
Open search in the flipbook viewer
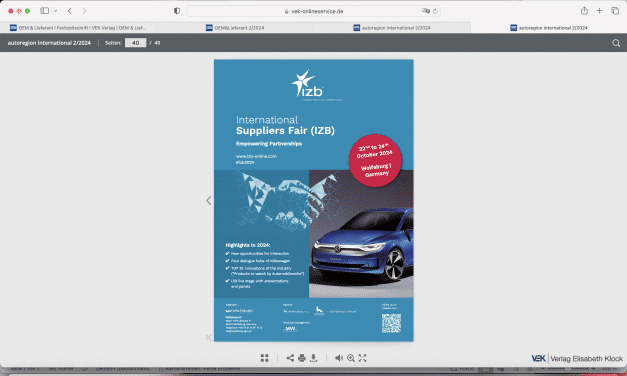pyautogui.click(x=616, y=43)
